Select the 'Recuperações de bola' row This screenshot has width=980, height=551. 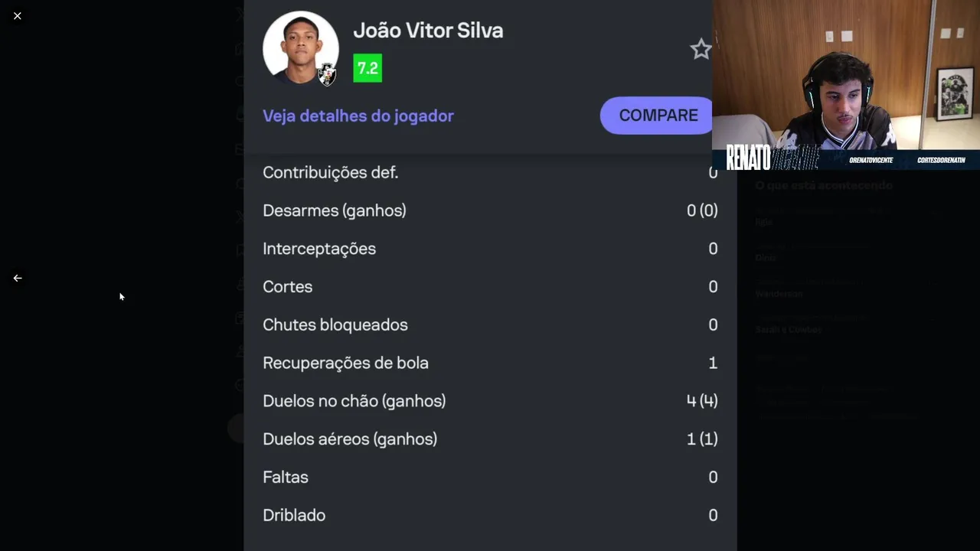click(490, 363)
